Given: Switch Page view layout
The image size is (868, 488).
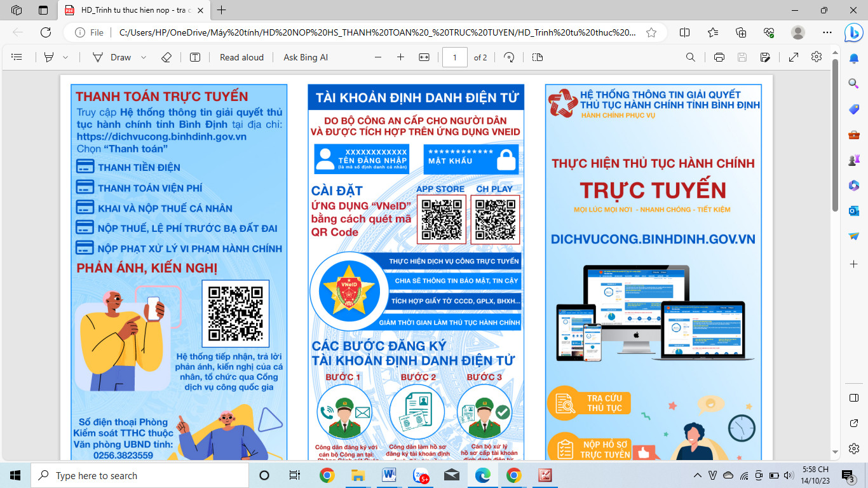Looking at the screenshot, I should [x=538, y=57].
